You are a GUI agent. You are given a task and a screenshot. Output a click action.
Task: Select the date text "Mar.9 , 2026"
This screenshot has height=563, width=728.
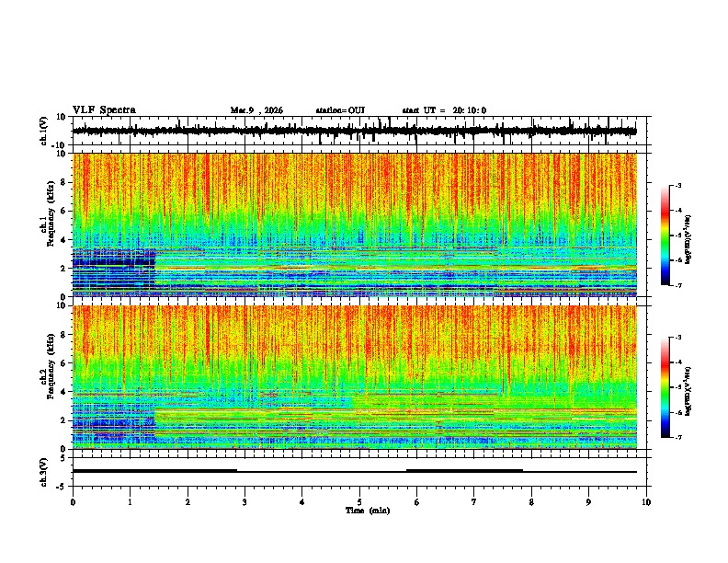pos(256,110)
